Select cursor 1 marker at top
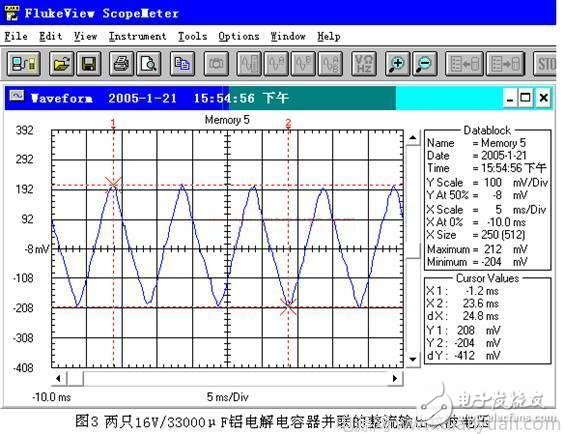The height and width of the screenshot is (434, 564). [x=113, y=123]
